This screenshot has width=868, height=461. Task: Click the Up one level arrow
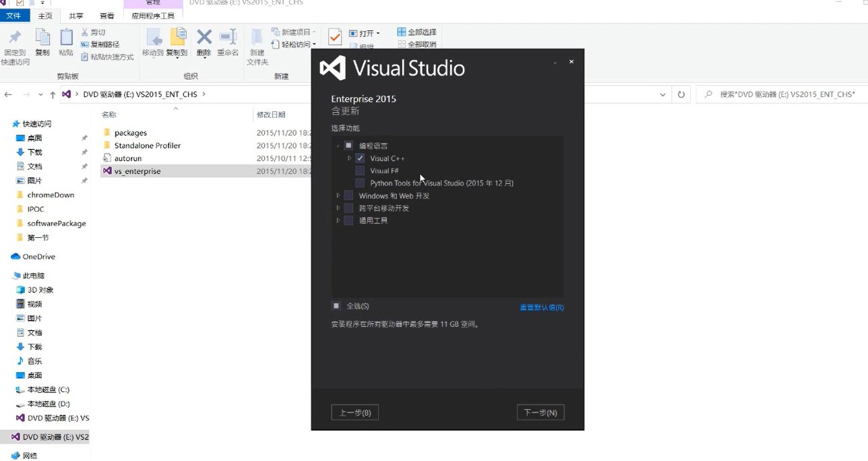[x=53, y=94]
